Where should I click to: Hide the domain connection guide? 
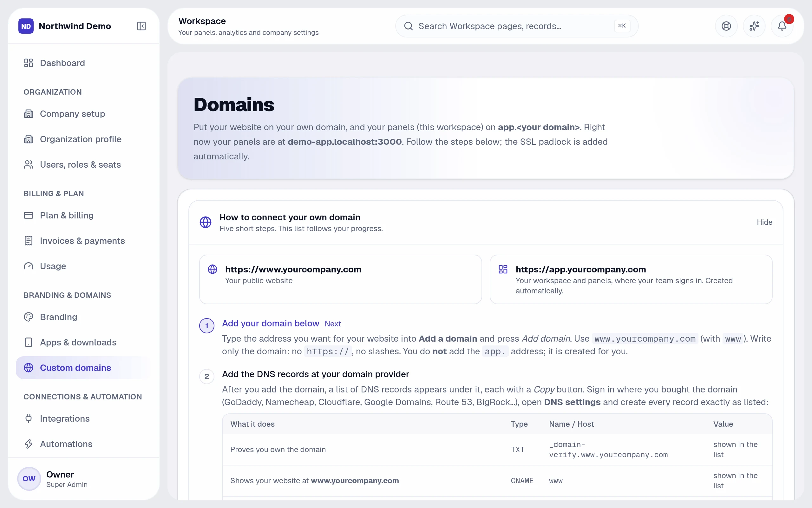[x=764, y=222]
